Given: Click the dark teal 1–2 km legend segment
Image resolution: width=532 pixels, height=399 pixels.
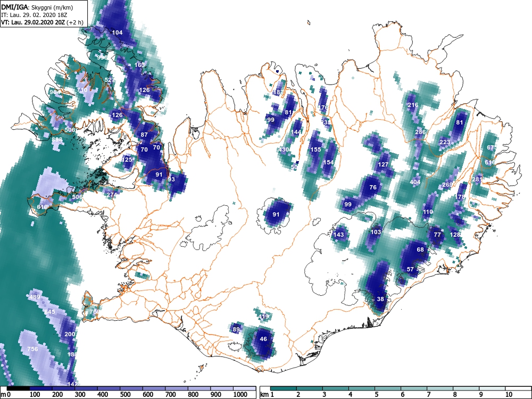Looking at the screenshot, I should pos(284,388).
